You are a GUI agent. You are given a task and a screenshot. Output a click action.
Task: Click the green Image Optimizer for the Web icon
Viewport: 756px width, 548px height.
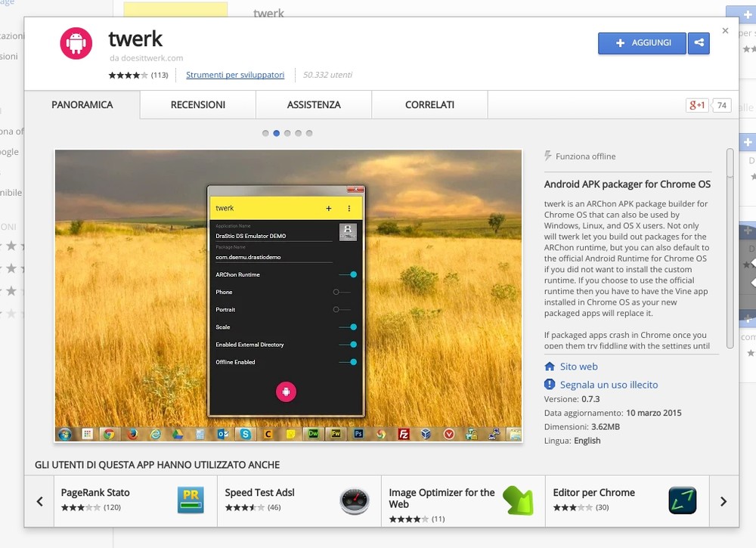pyautogui.click(x=519, y=500)
